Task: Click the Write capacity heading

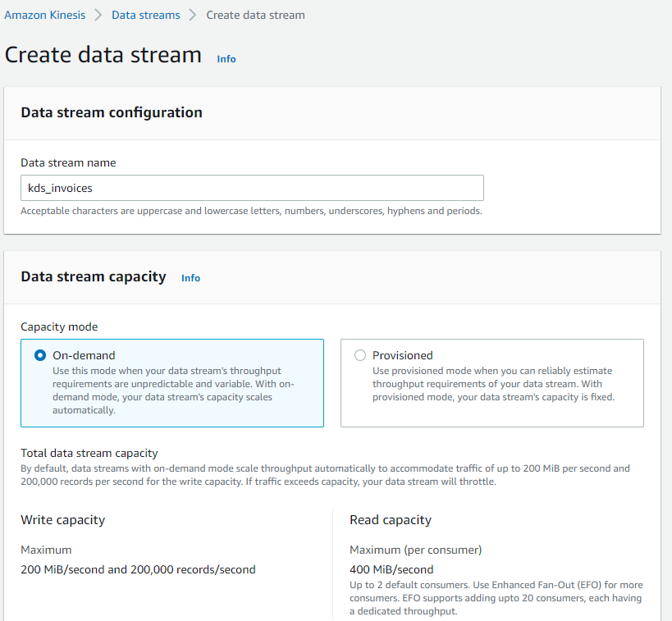Action: click(63, 519)
